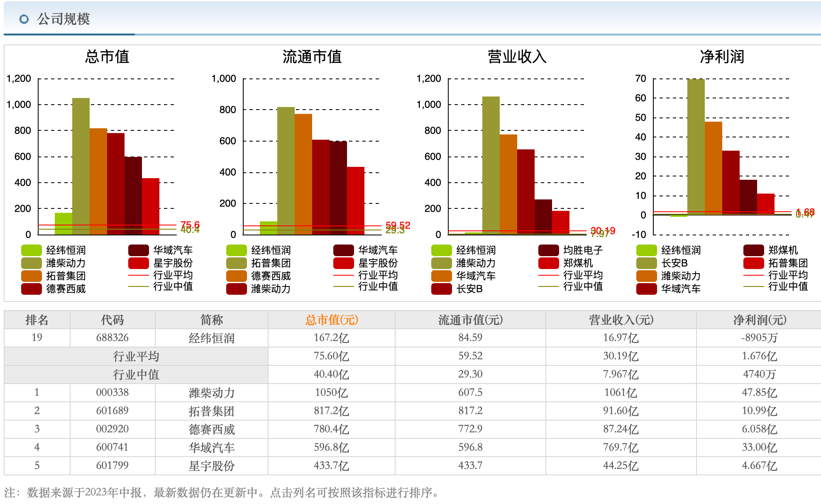This screenshot has height=504, width=821.
Task: Click 华域汽车 name in table row 4
Action: tap(212, 448)
